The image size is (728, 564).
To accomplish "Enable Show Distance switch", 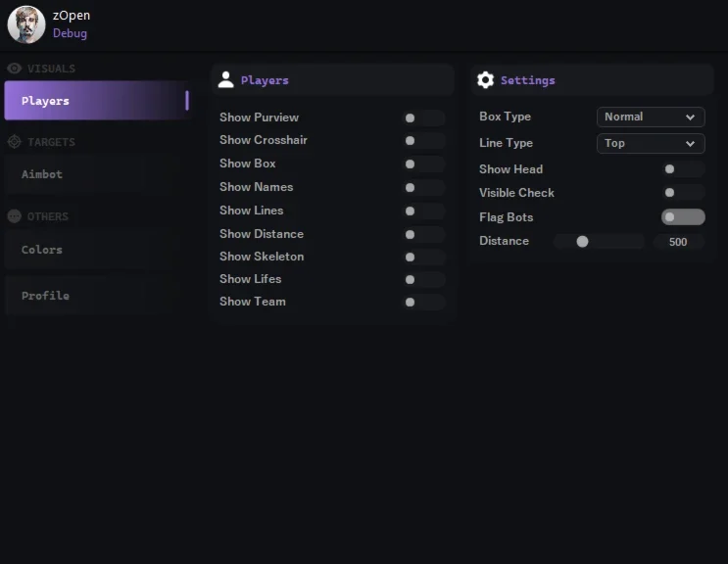I will tap(424, 234).
